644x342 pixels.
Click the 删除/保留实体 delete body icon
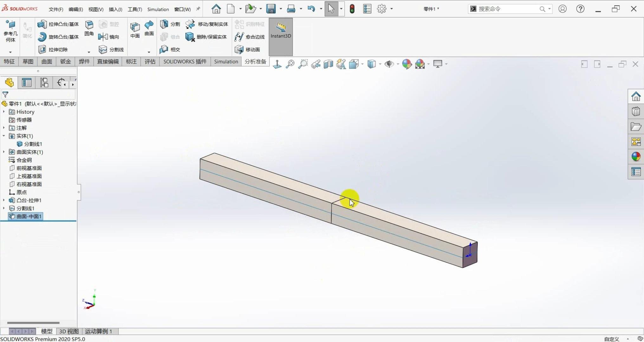click(x=190, y=37)
